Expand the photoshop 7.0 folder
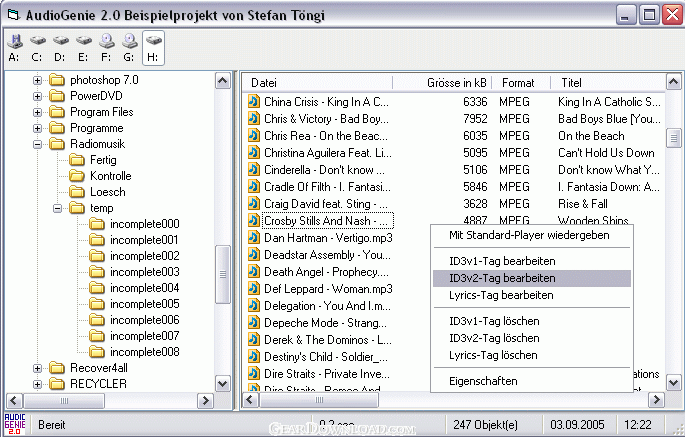The width and height of the screenshot is (685, 437). [38, 80]
